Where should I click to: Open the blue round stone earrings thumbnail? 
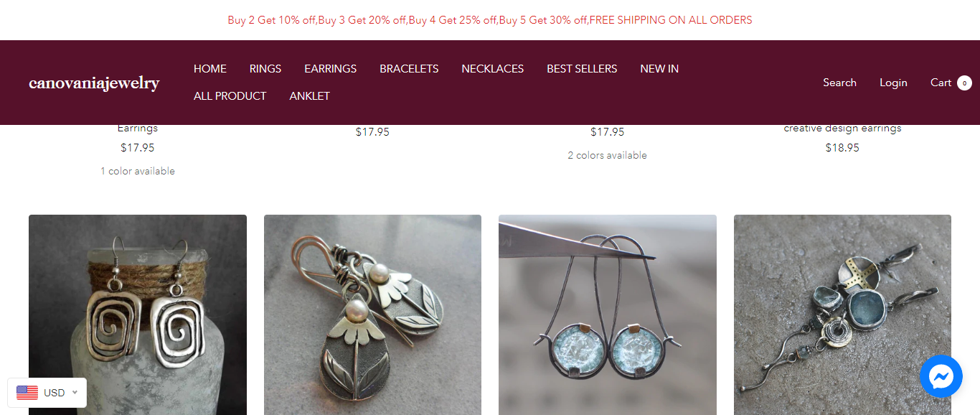(608, 314)
